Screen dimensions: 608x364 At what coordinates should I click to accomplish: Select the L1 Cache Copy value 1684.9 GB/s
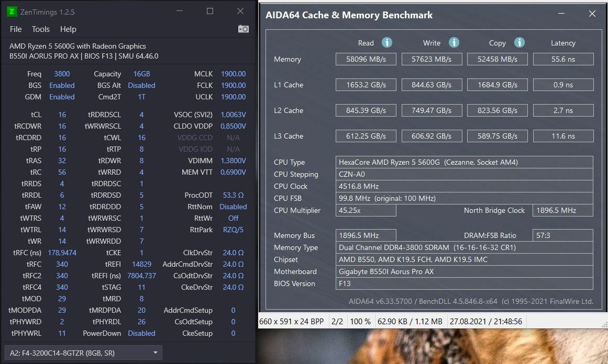pos(498,85)
